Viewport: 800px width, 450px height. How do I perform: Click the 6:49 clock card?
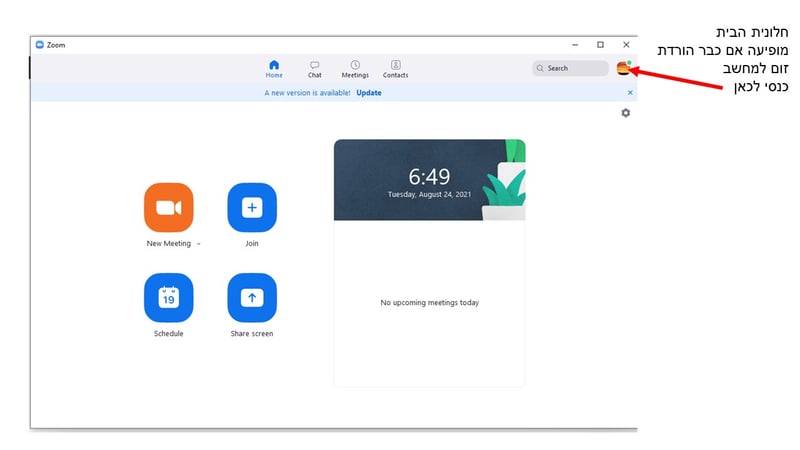(430, 180)
